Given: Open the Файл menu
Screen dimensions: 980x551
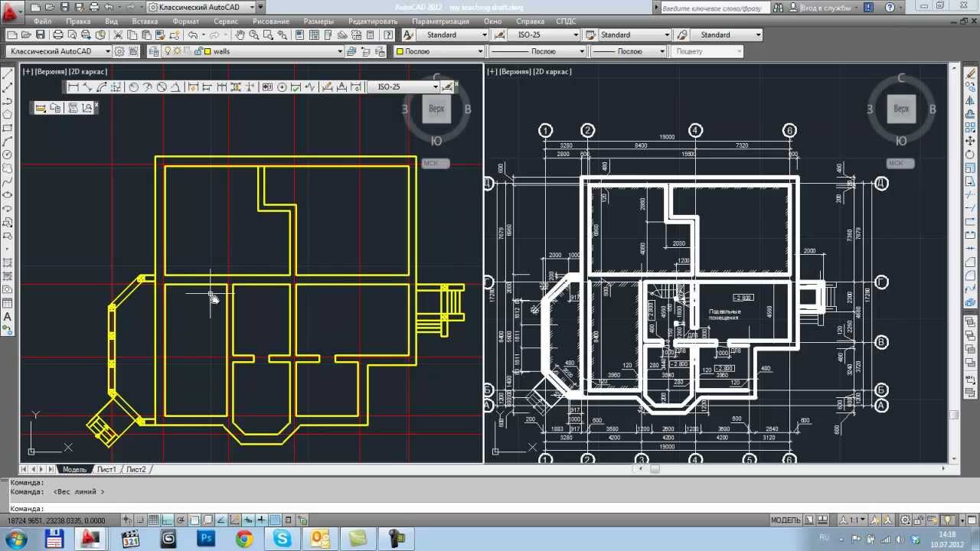Looking at the screenshot, I should coord(43,21).
